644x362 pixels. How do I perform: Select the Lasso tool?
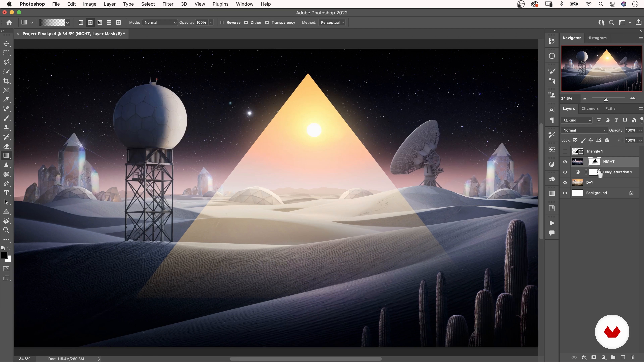[x=6, y=62]
